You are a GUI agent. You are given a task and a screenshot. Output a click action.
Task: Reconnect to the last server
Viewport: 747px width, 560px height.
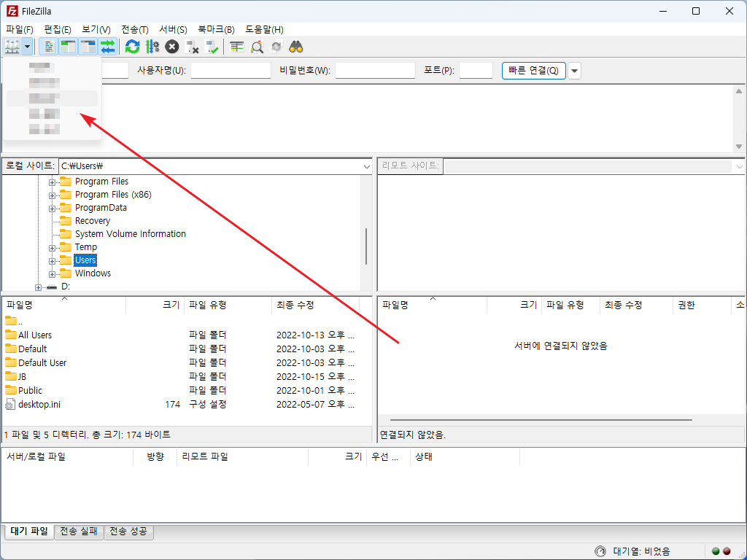212,47
